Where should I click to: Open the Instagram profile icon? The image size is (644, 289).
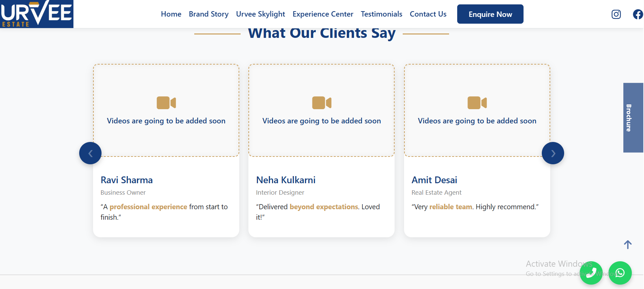coord(616,14)
